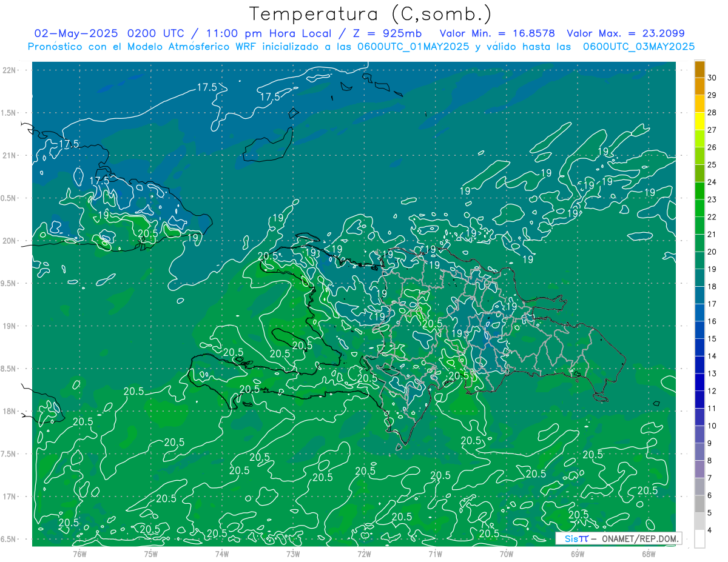Click the '69W' longitude axis label

(x=577, y=554)
